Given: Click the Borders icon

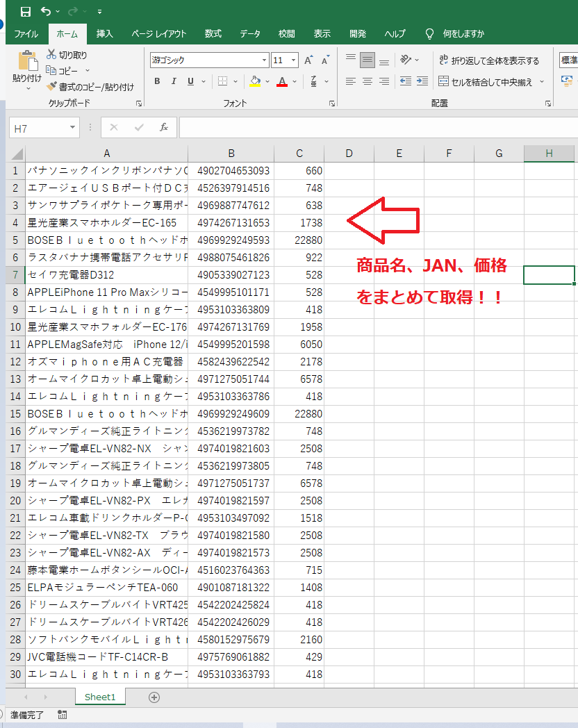Looking at the screenshot, I should point(223,81).
